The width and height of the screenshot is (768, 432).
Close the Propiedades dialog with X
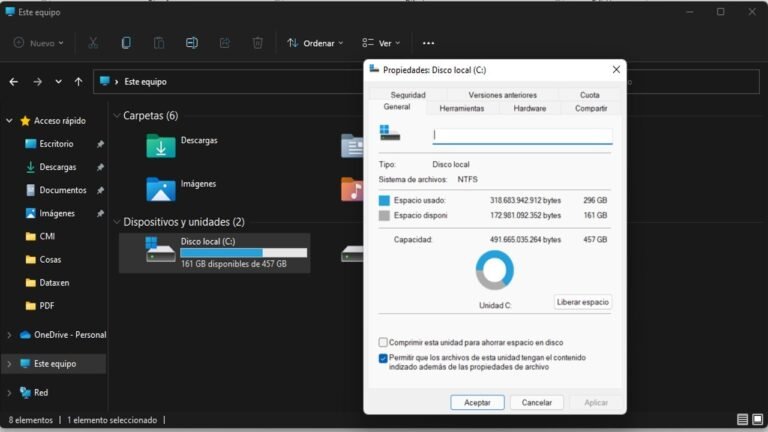pyautogui.click(x=616, y=70)
